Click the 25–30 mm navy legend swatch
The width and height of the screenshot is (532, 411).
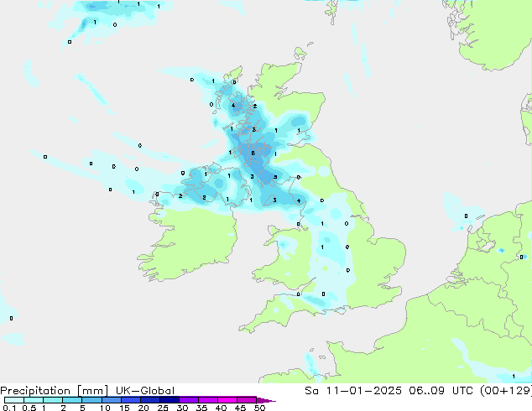pos(170,400)
